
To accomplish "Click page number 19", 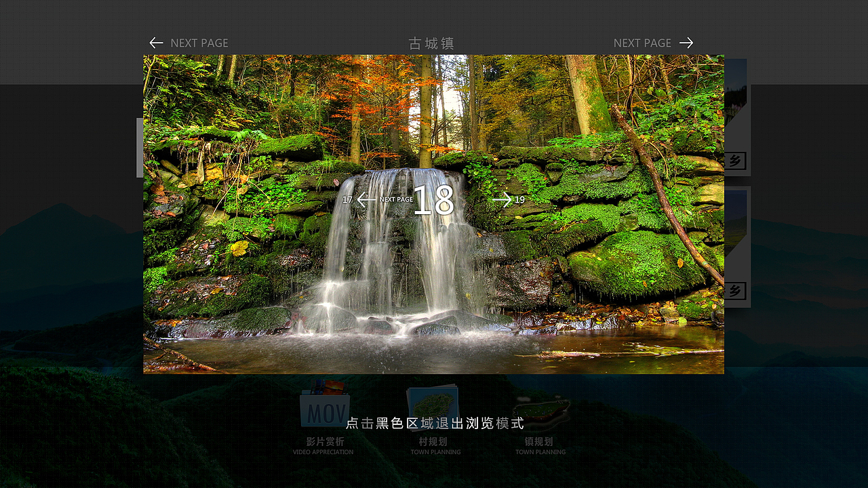I will pos(519,200).
